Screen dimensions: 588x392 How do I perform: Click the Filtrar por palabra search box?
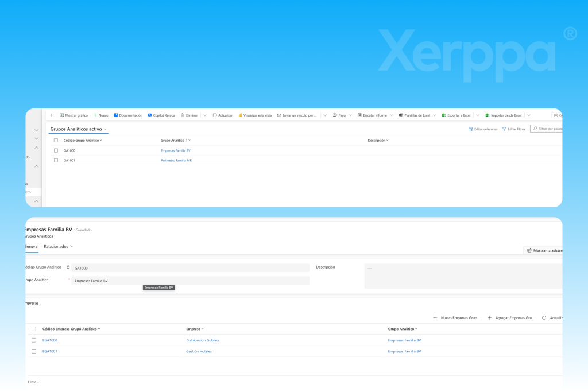tap(547, 129)
